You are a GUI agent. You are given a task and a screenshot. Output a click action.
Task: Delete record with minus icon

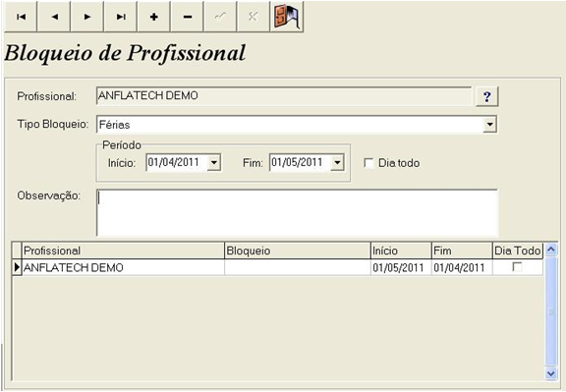click(188, 17)
